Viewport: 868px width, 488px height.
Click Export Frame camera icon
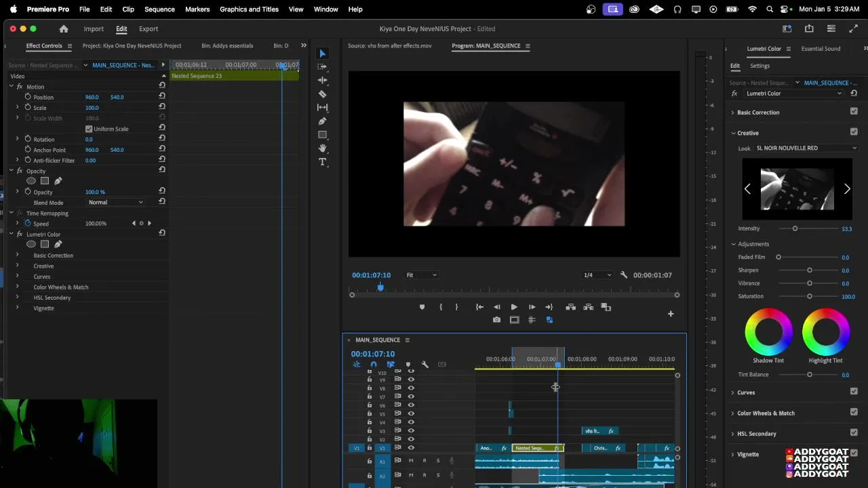point(496,320)
